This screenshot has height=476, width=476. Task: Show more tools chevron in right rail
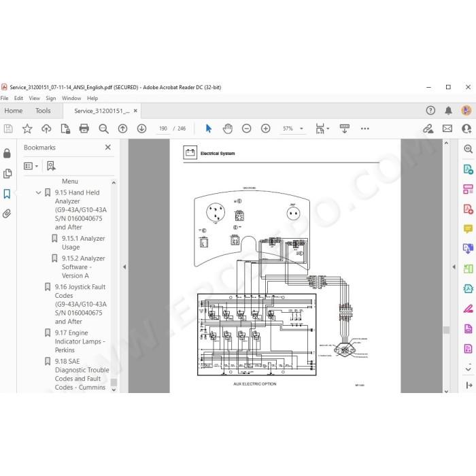[468, 369]
